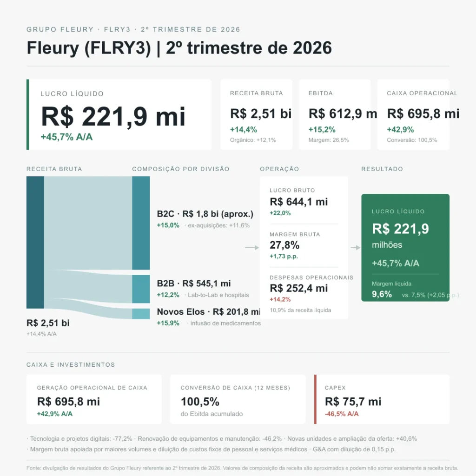The image size is (476, 476).
Task: Click the arrow pointing to Resultado card
Action: (x=356, y=248)
